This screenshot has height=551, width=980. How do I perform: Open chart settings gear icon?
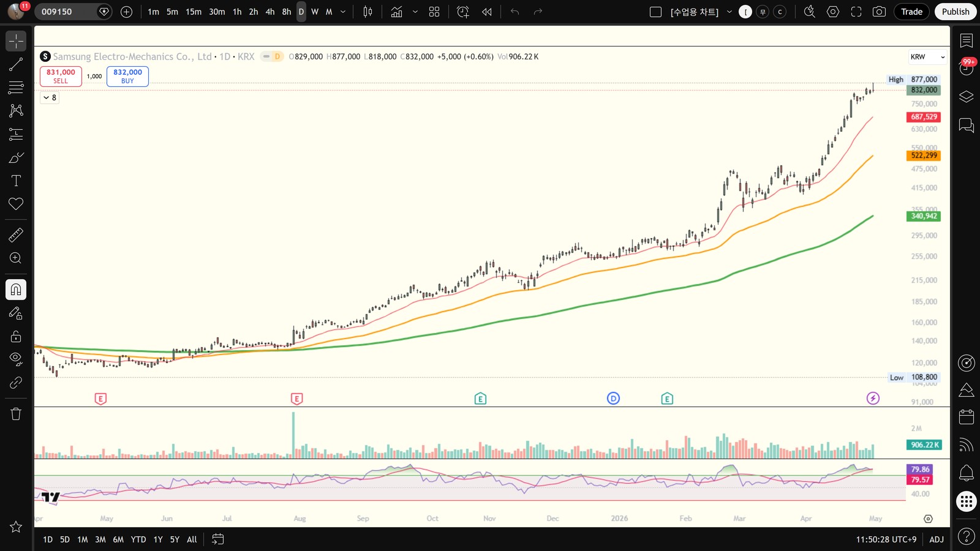[x=833, y=12]
